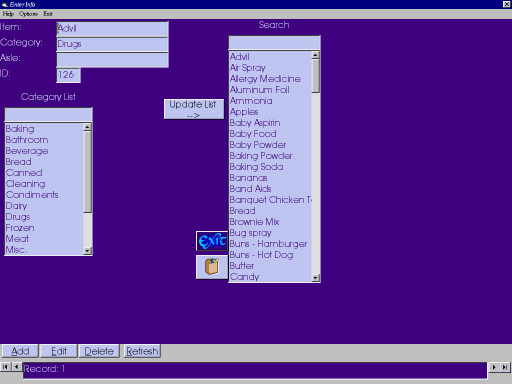The image size is (512, 384).
Task: Select Buns - Hamburger in search list
Action: click(x=270, y=244)
